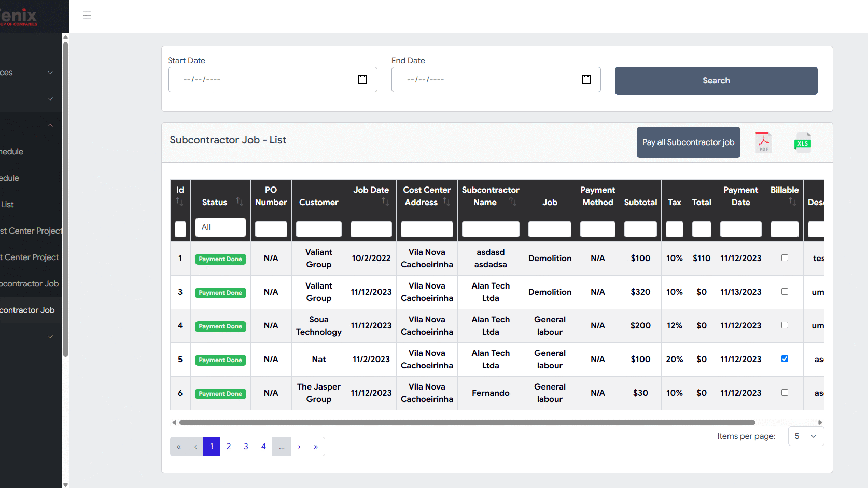Go to next page arrow

(299, 447)
